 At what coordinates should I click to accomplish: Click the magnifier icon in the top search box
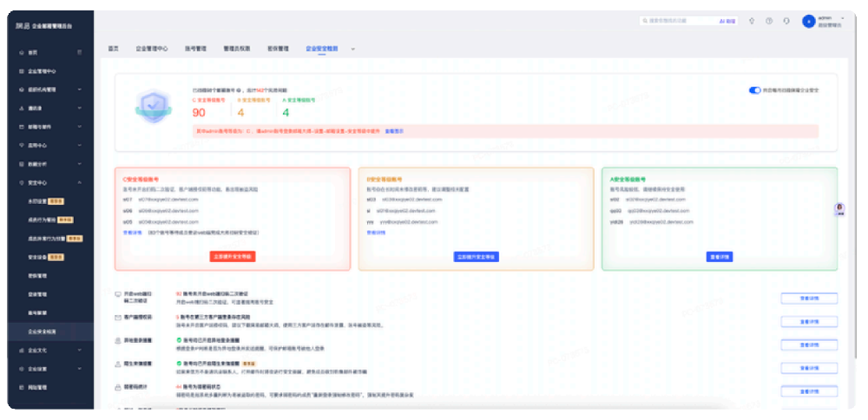coord(645,21)
